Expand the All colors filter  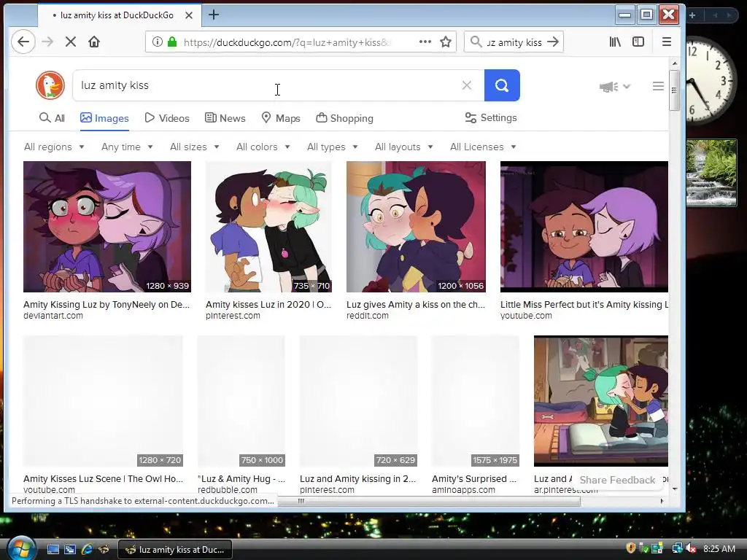263,147
